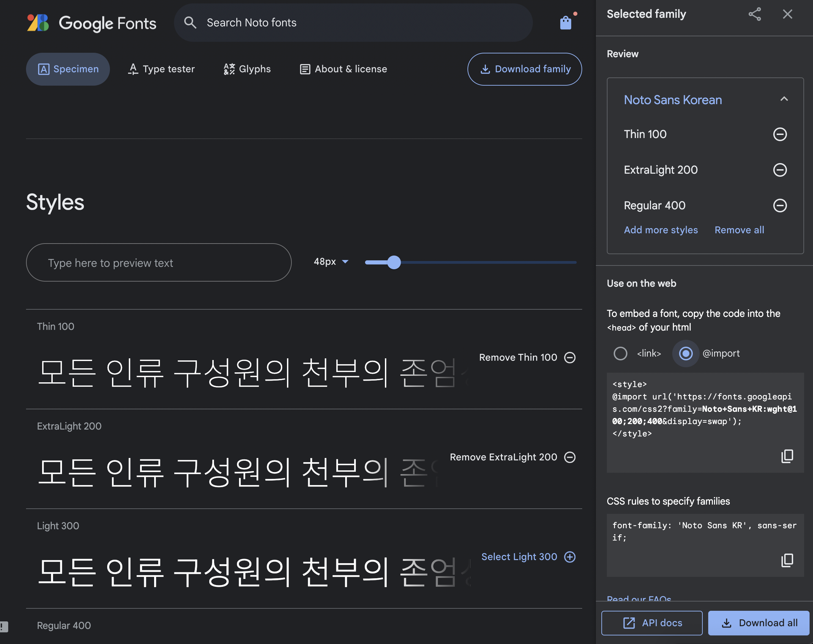Switch to the Specimen tab
This screenshot has height=644, width=813.
tap(68, 69)
